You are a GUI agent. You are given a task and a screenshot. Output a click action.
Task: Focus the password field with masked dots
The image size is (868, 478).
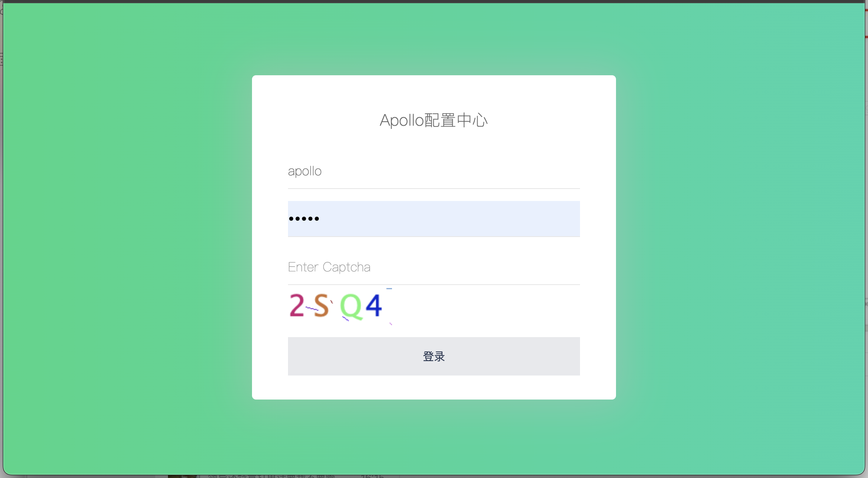pos(434,219)
